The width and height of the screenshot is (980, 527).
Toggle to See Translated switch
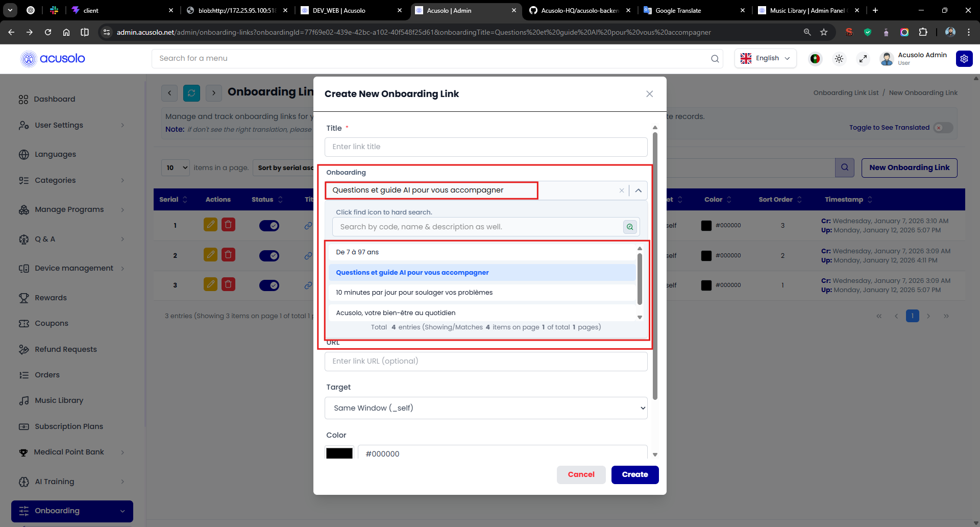pyautogui.click(x=943, y=128)
